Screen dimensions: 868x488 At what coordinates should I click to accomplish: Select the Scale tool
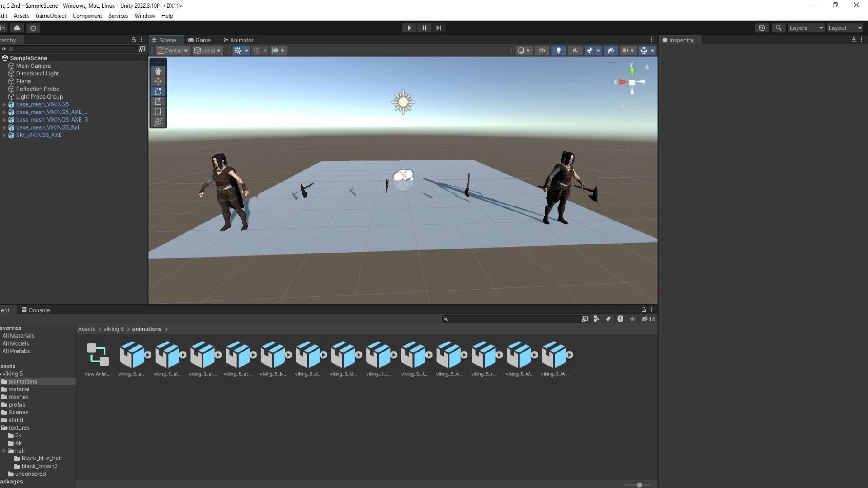click(158, 102)
